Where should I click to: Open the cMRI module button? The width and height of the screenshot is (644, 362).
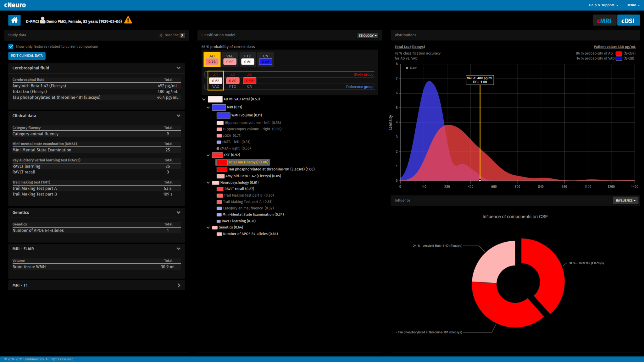click(x=604, y=21)
